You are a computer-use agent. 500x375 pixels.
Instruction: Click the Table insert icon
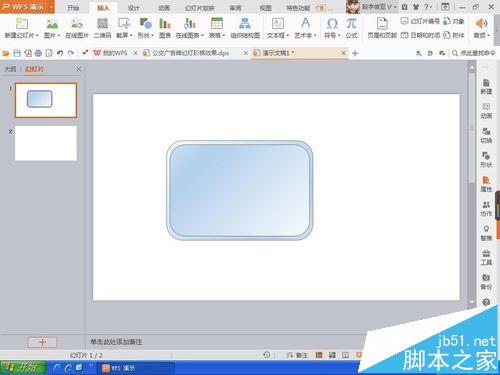[217, 24]
